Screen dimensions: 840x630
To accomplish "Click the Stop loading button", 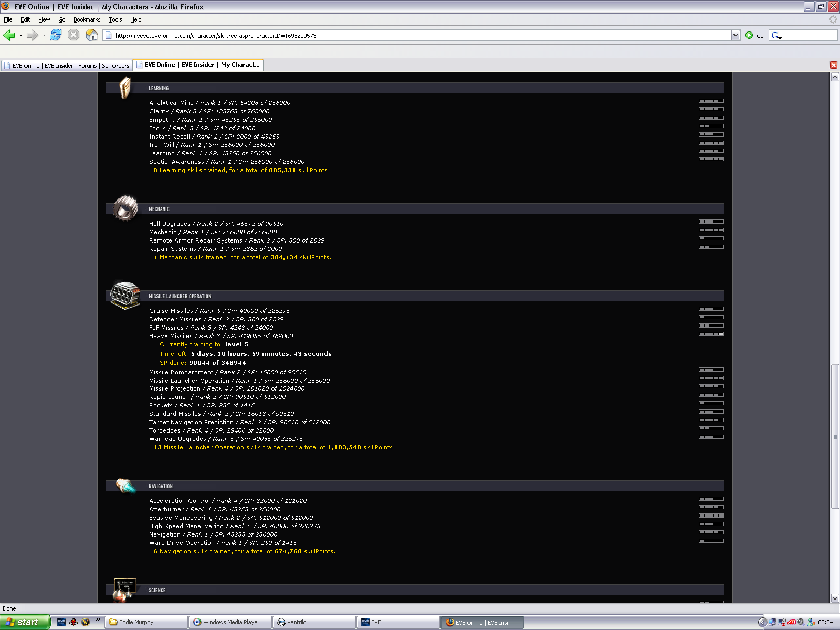I will click(x=73, y=35).
